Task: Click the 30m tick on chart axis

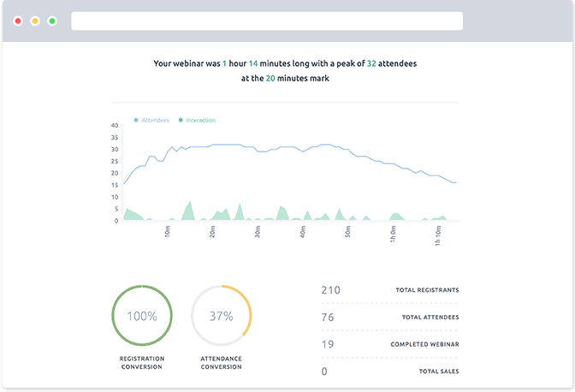Action: [x=258, y=232]
